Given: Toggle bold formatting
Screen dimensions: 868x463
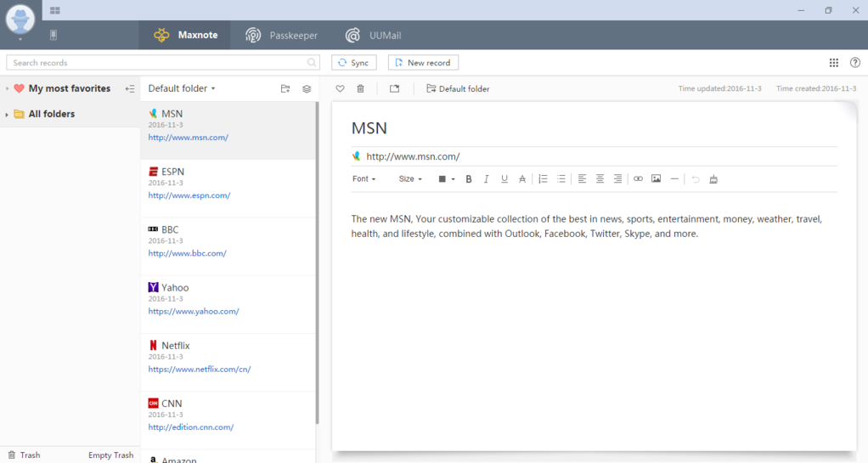Looking at the screenshot, I should click(x=468, y=179).
